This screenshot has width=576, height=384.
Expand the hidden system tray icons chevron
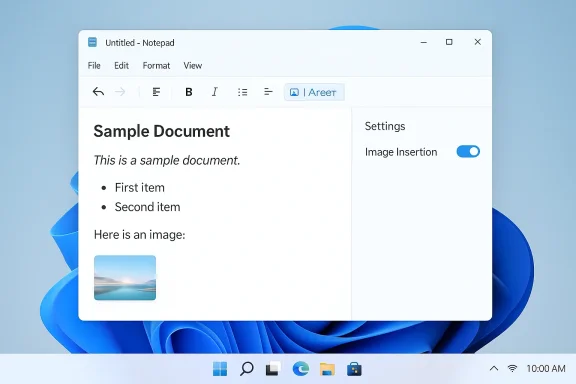coord(494,368)
